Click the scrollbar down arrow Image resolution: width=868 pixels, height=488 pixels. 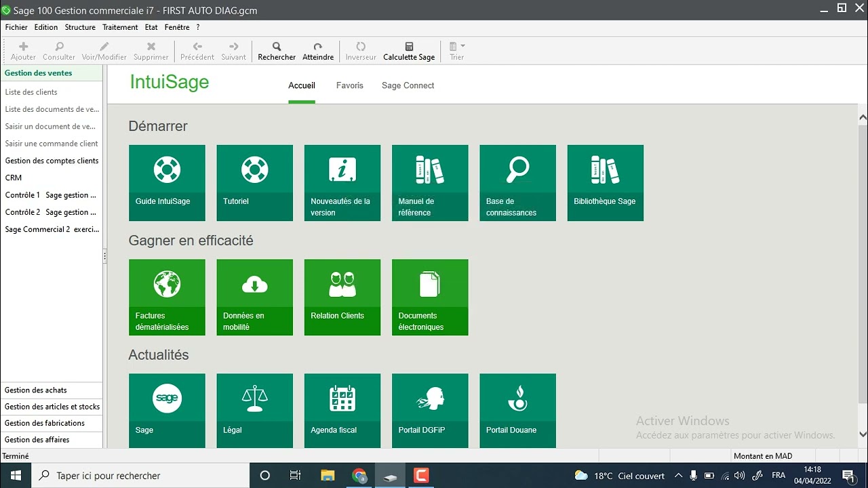[x=863, y=434]
